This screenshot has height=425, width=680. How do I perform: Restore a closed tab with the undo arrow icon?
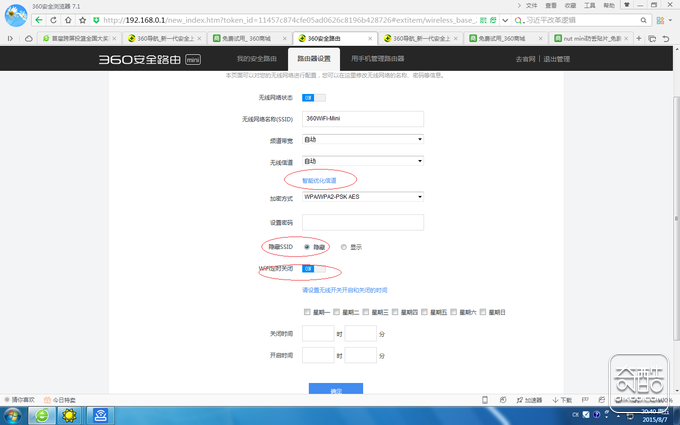(666, 39)
